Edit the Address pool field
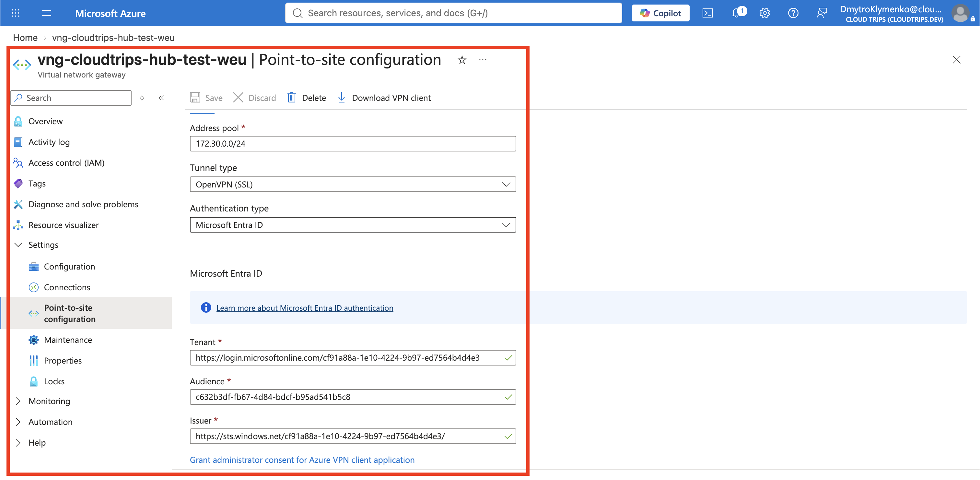980x480 pixels. (353, 143)
